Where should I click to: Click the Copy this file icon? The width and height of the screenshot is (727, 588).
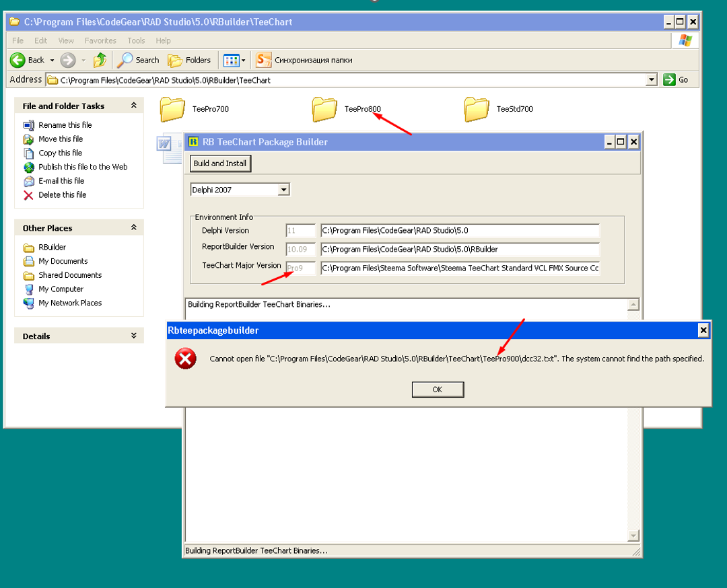tap(29, 153)
